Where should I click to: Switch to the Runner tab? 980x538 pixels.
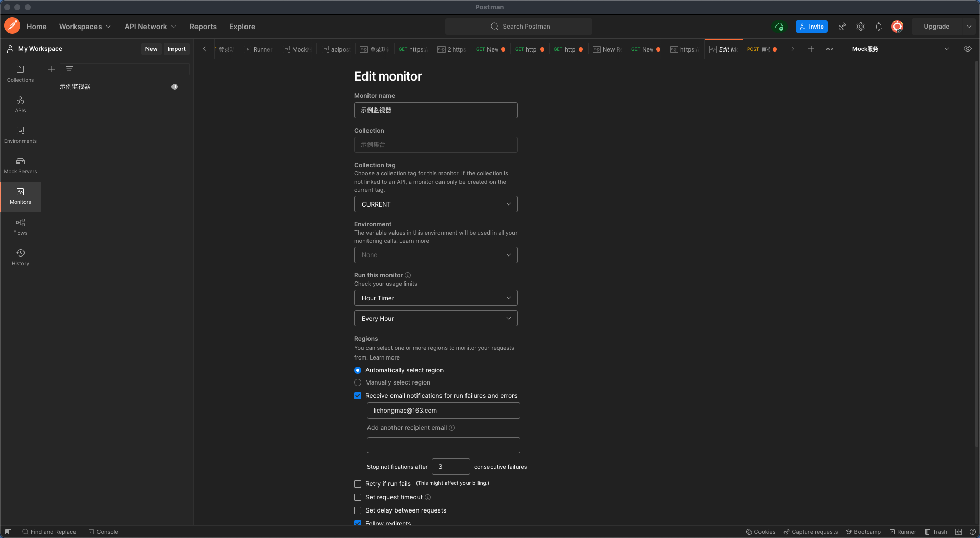(x=259, y=49)
